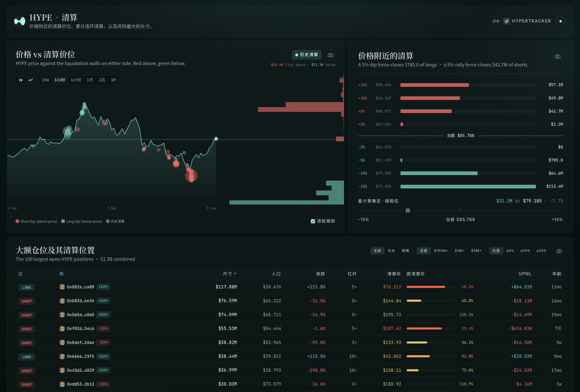This screenshot has width=580, height=392.
Task: Select 任意 distance filter
Action: (496, 251)
